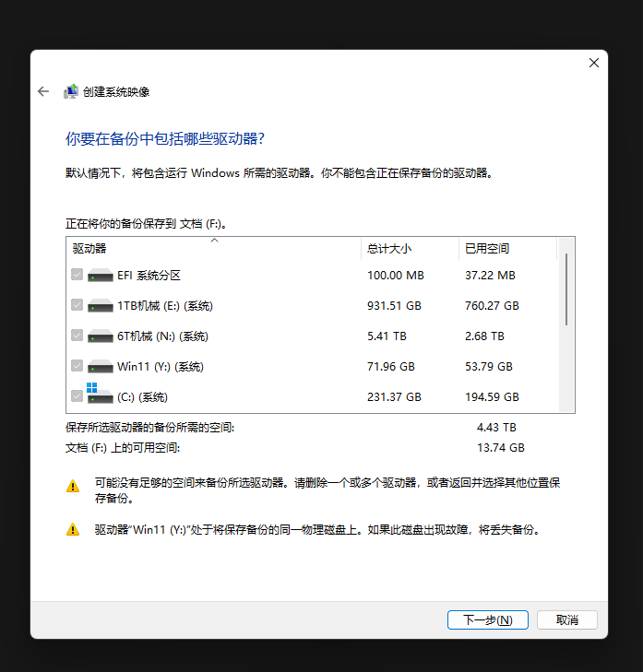Click the warning icon about same physical disk
The height and width of the screenshot is (672, 643).
[x=73, y=529]
